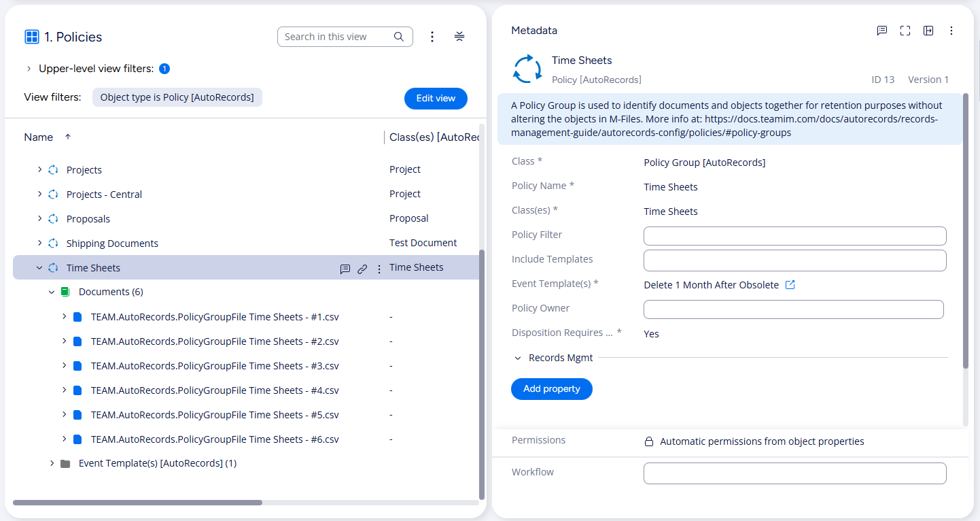This screenshot has height=521, width=980.
Task: Expand Event Template(s) [AutoRecords] folder
Action: 52,464
